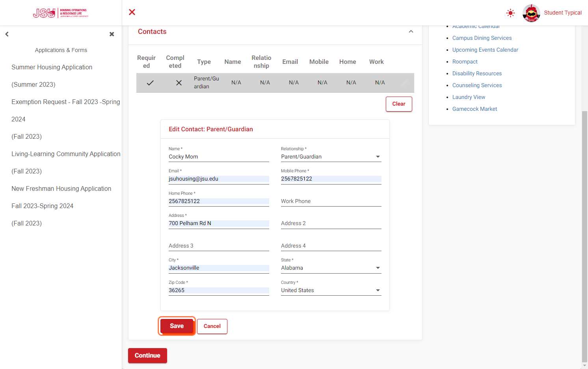Open Counseling Services link
Image resolution: width=588 pixels, height=369 pixels.
[477, 85]
